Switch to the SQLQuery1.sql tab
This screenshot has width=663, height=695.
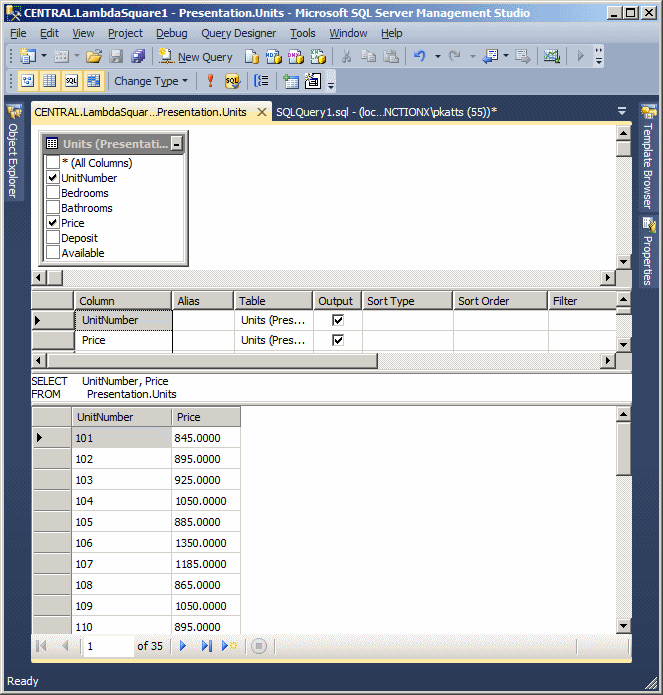click(x=386, y=112)
